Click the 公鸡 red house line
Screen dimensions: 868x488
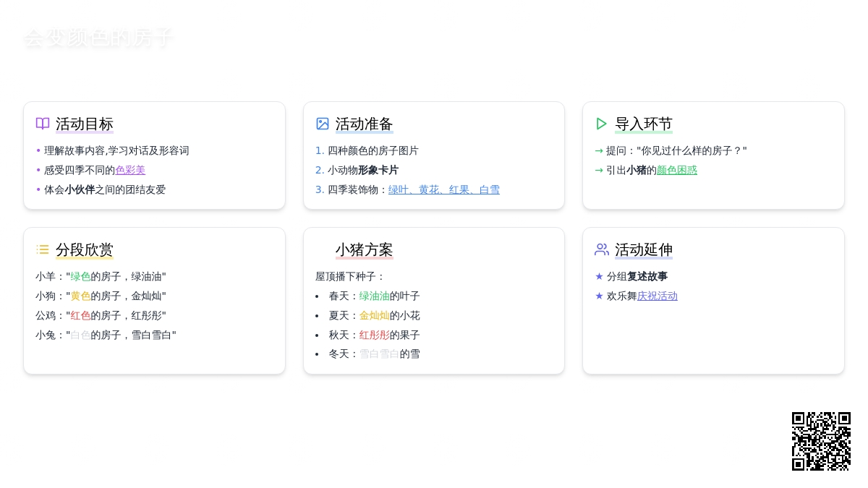point(101,316)
